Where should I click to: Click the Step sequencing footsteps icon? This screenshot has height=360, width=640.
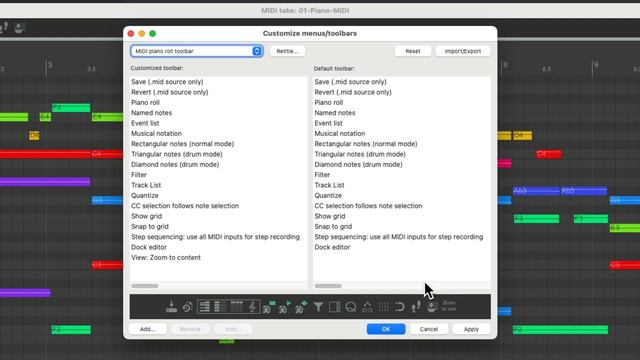(x=416, y=307)
